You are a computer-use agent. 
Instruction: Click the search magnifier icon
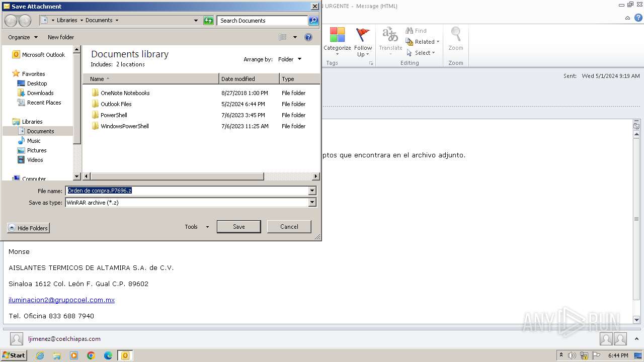pyautogui.click(x=313, y=21)
